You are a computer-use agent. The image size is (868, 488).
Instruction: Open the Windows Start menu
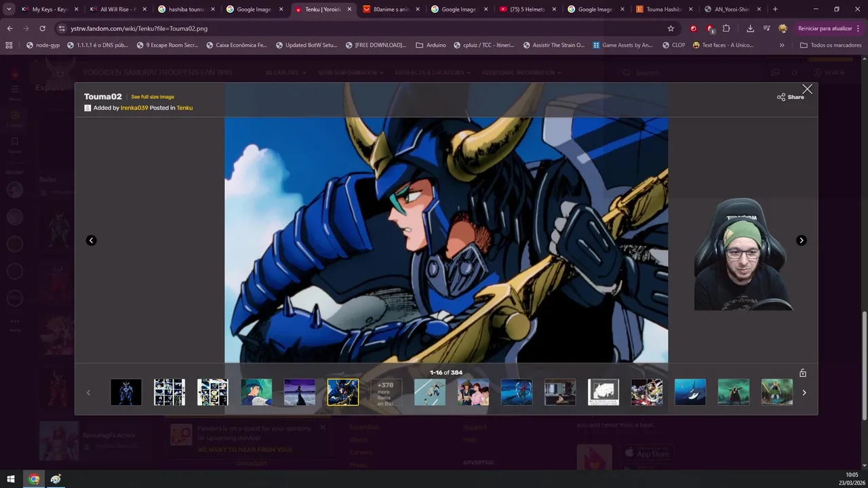pos(11,479)
